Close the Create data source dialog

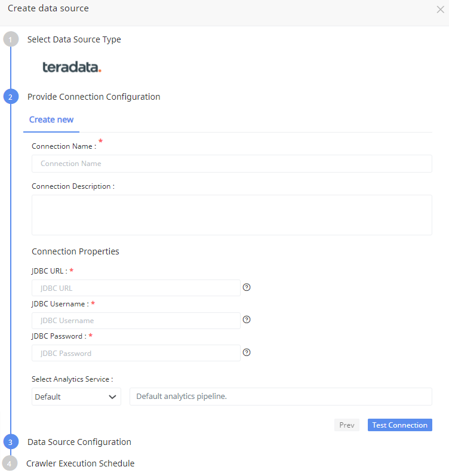pyautogui.click(x=440, y=10)
